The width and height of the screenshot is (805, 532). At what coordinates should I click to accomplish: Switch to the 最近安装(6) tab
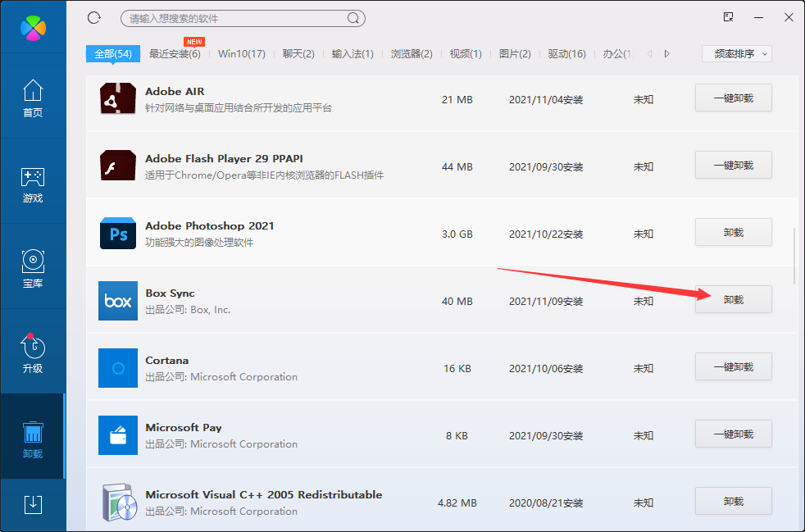coord(175,54)
